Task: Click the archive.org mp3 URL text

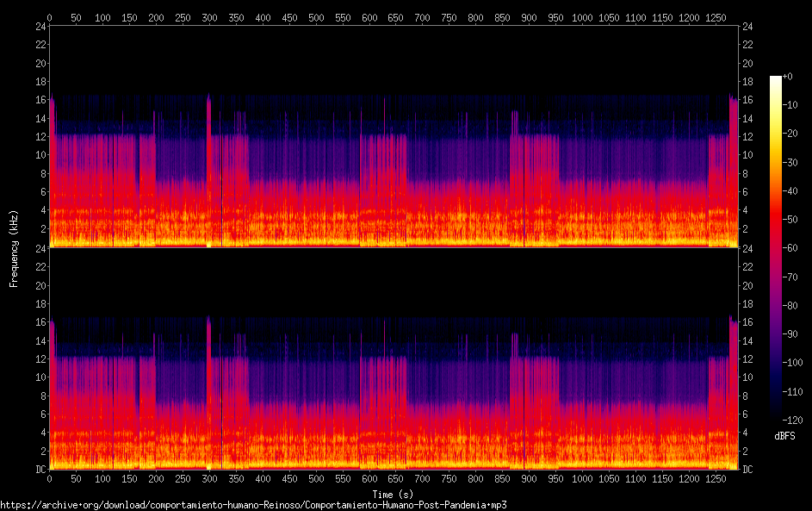Action: (x=253, y=505)
